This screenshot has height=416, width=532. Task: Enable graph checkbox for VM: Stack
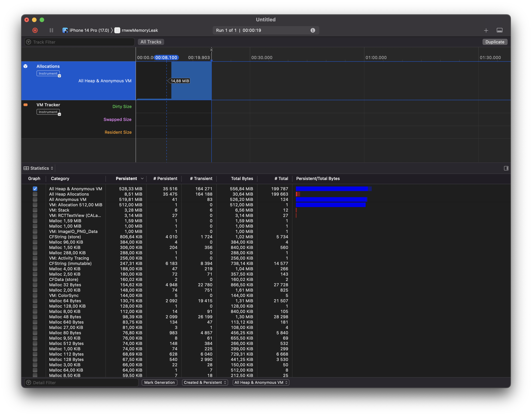35,210
